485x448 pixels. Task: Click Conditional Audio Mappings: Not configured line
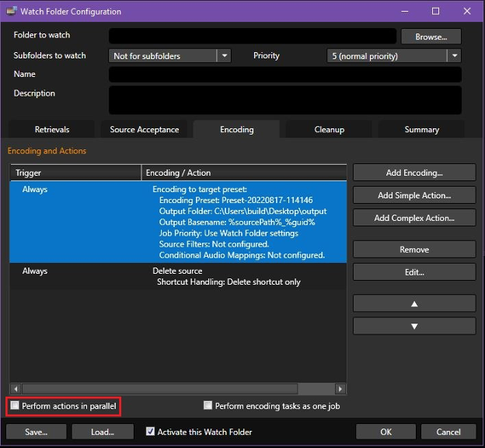[x=242, y=255]
